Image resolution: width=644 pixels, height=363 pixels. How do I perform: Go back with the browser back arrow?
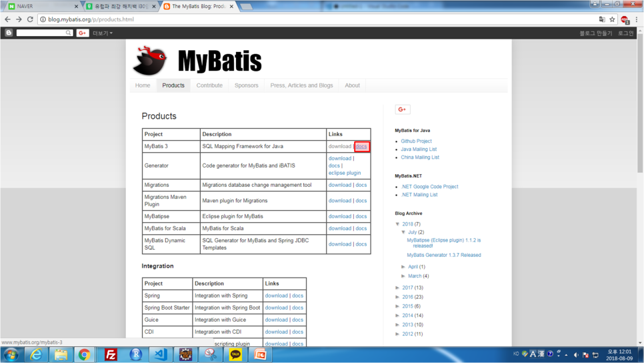pyautogui.click(x=7, y=19)
